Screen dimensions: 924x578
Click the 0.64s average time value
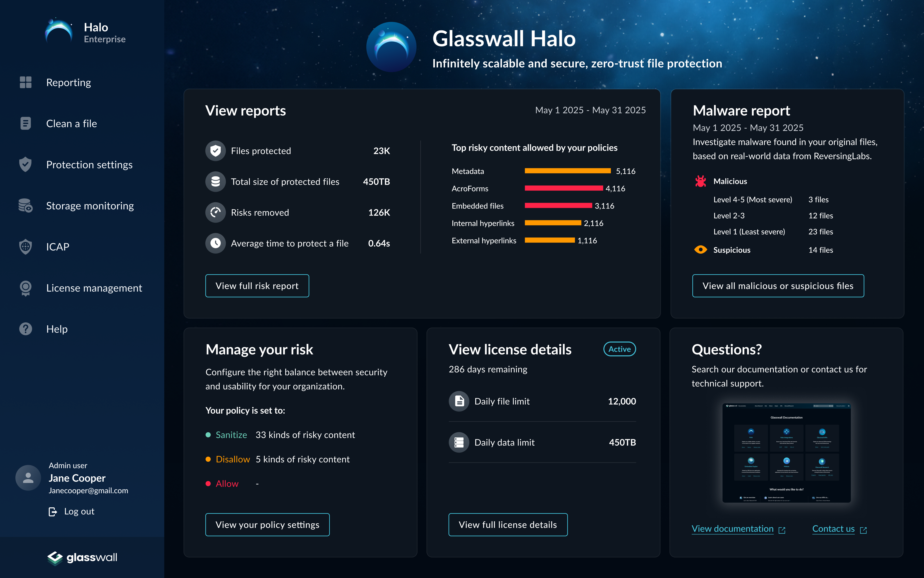click(379, 243)
